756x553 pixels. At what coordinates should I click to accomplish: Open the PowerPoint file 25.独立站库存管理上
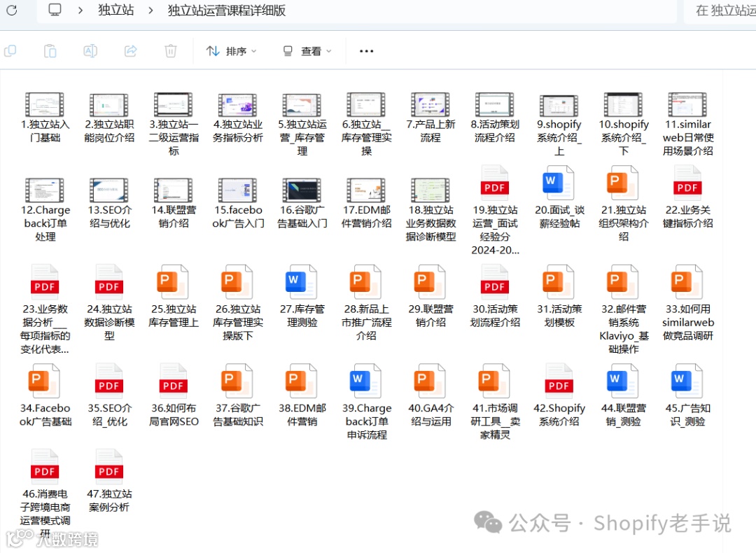coord(173,283)
